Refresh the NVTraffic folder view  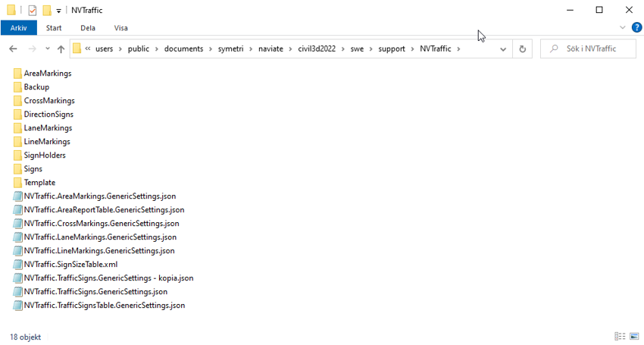[523, 49]
